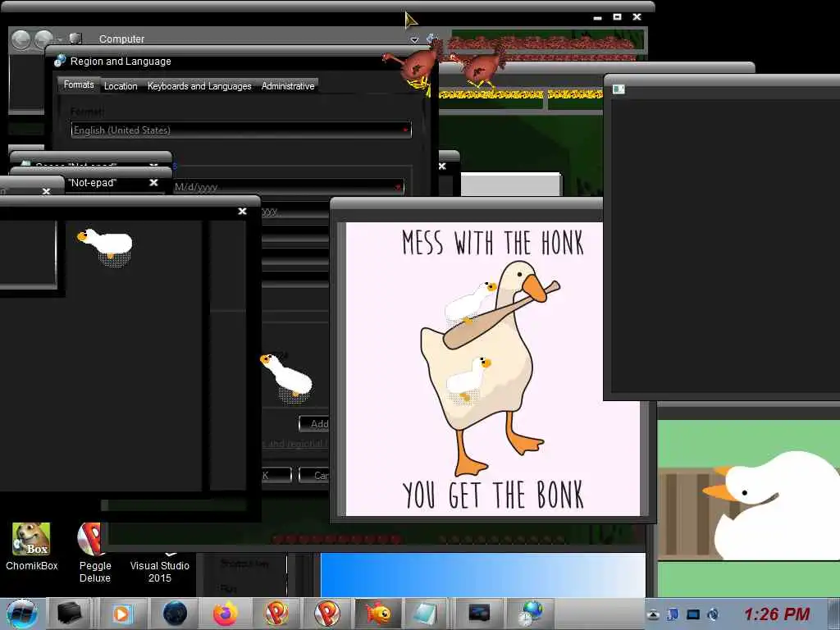Close the "Not-epad" window
This screenshot has height=630, width=840.
[x=153, y=183]
